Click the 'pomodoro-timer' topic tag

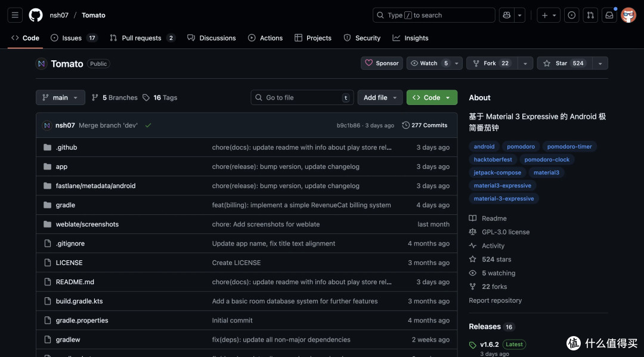[x=569, y=146]
